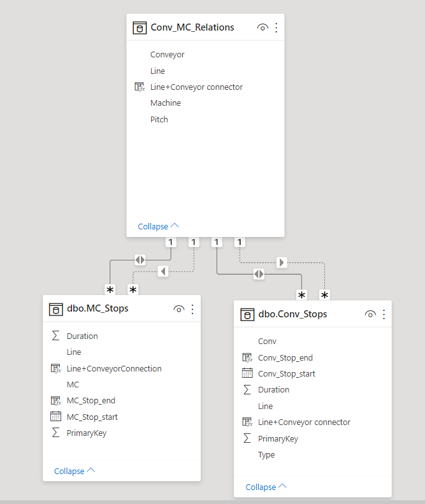
Task: Click right-arrow filter icon on dashed Conv_Stops relationship
Action: pyautogui.click(x=282, y=263)
